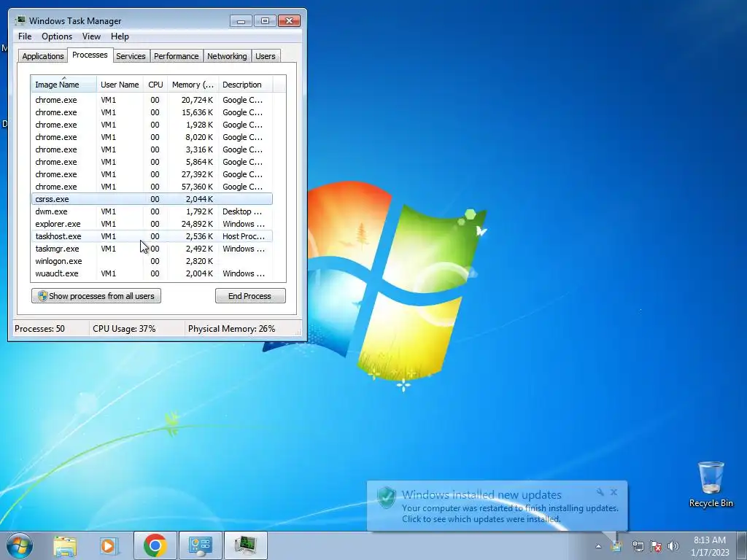Minimize the Task Manager window
Screen dimensions: 747x560
pyautogui.click(x=241, y=21)
